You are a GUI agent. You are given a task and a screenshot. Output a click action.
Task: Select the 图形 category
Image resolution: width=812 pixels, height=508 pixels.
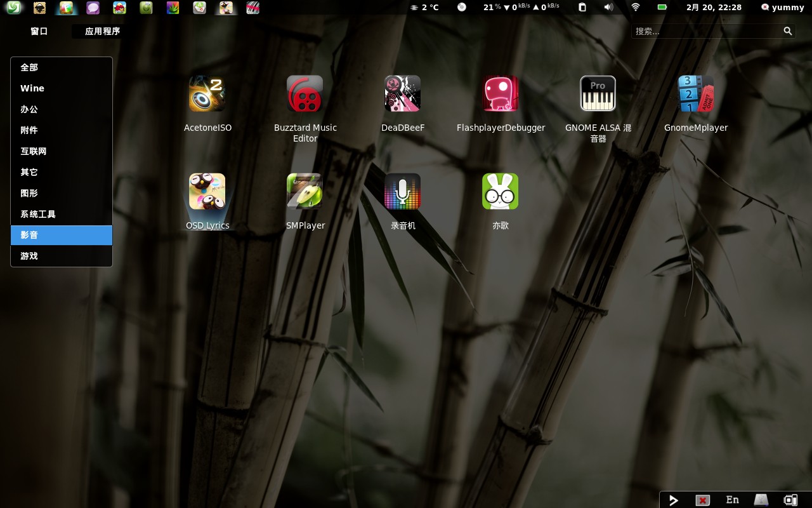click(62, 193)
